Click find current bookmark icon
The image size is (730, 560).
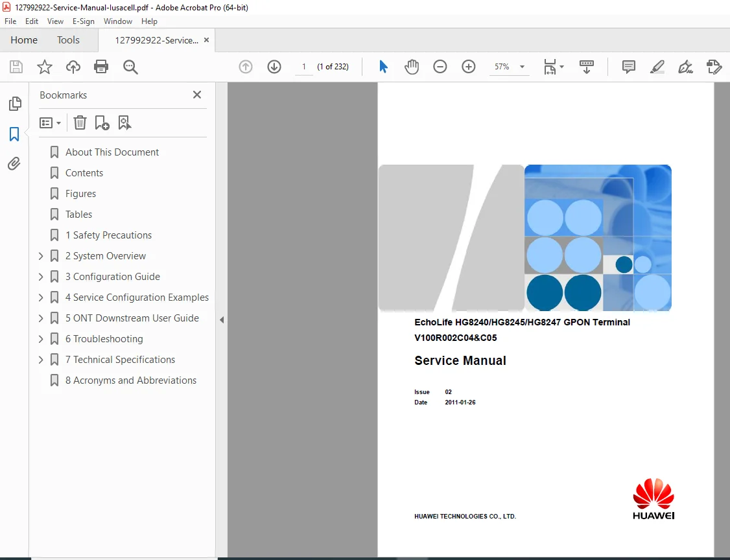pos(124,123)
